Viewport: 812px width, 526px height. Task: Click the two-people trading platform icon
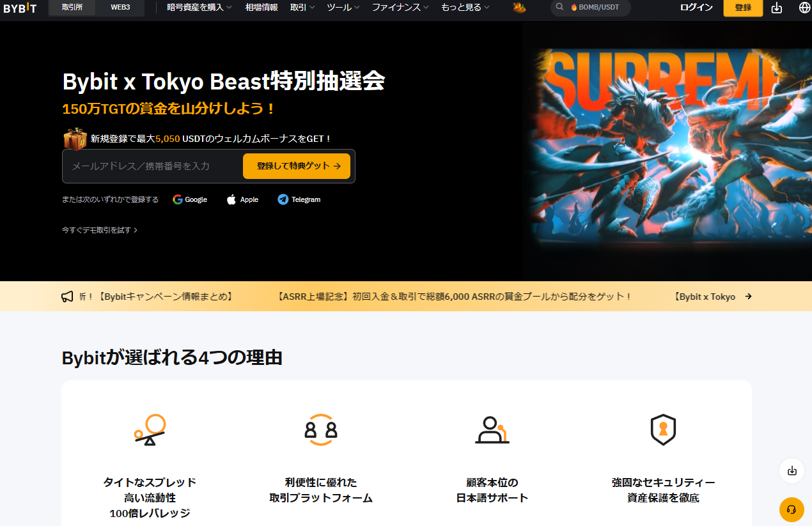point(321,429)
